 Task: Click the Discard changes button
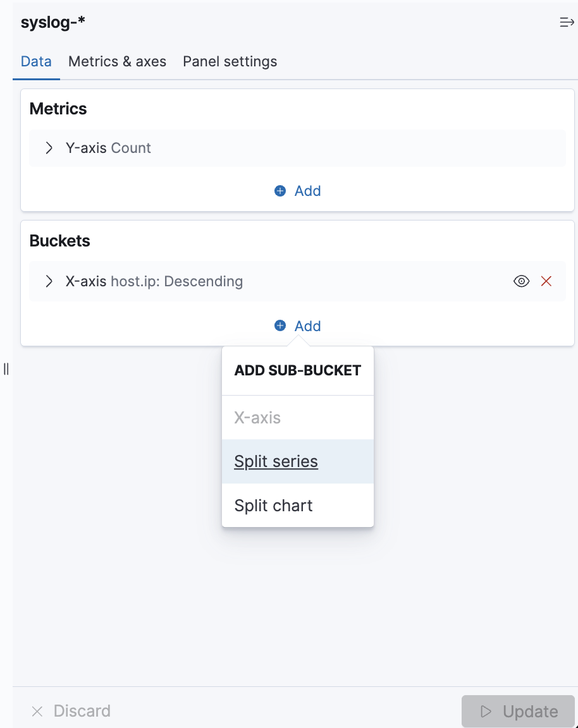[71, 712]
